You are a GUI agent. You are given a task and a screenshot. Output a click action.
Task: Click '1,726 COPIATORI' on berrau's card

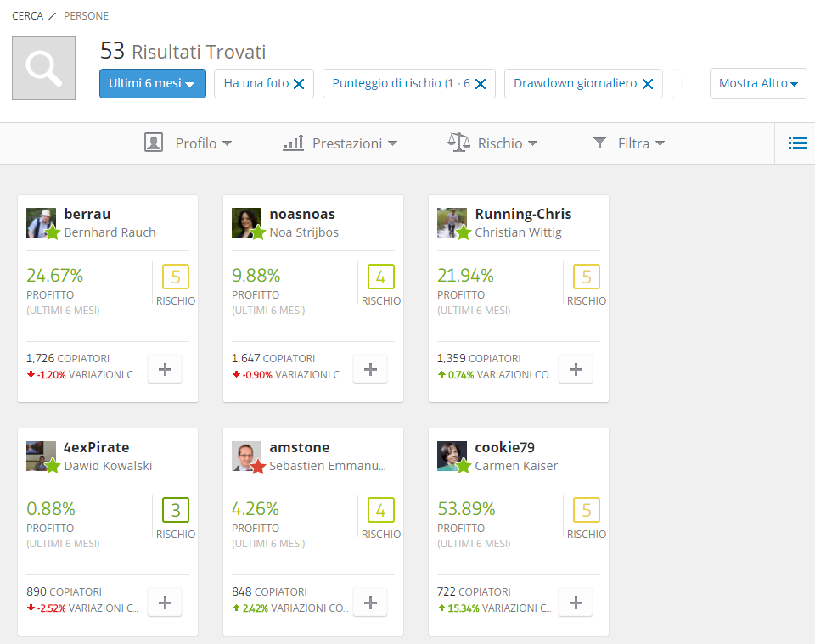pyautogui.click(x=68, y=358)
